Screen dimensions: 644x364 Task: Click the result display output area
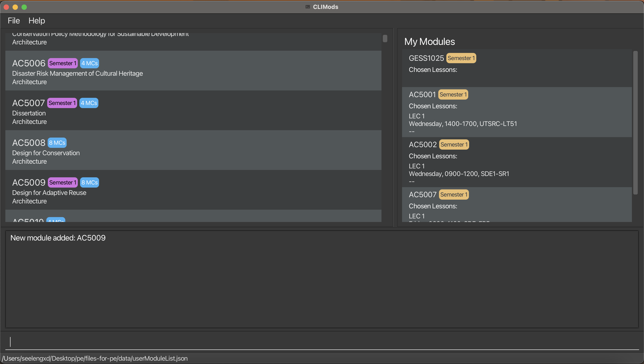[322, 279]
